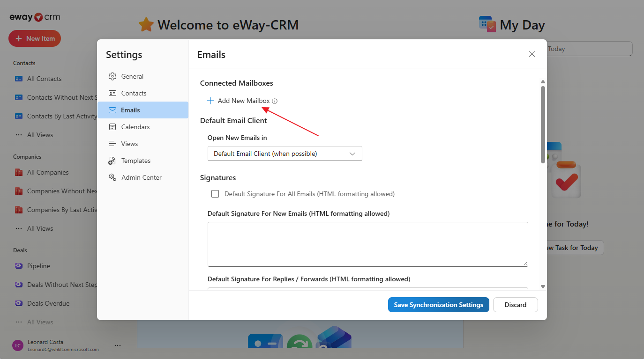Click the Contacts card icon in Settings

[112, 93]
